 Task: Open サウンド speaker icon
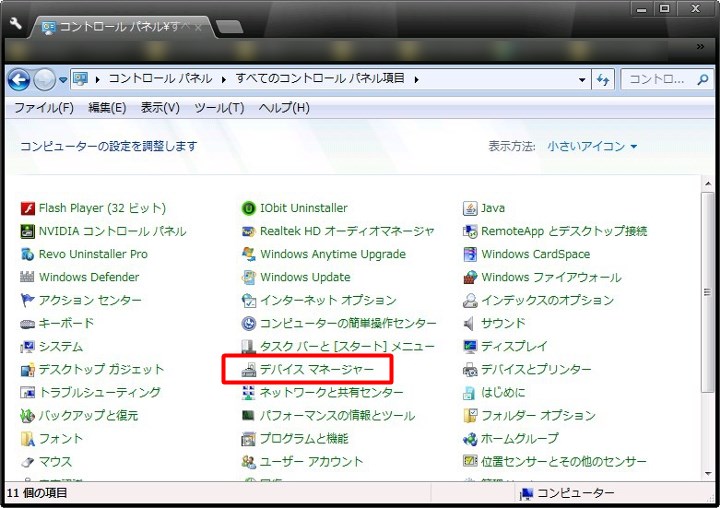tap(469, 324)
